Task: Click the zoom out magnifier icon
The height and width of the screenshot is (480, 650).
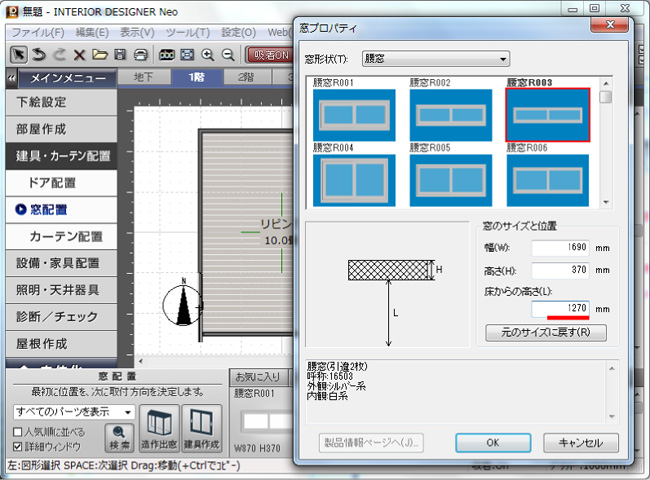Action: (229, 55)
